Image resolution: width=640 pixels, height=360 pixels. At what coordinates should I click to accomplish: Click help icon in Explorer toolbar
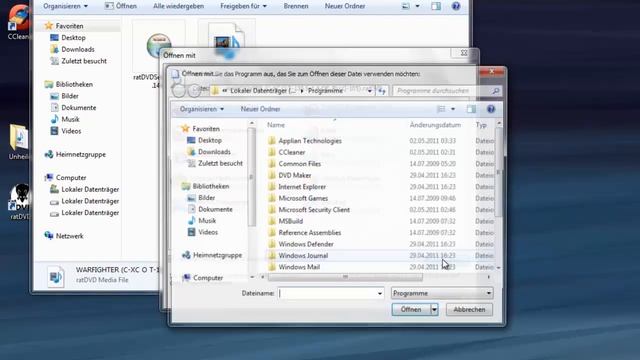point(456,6)
